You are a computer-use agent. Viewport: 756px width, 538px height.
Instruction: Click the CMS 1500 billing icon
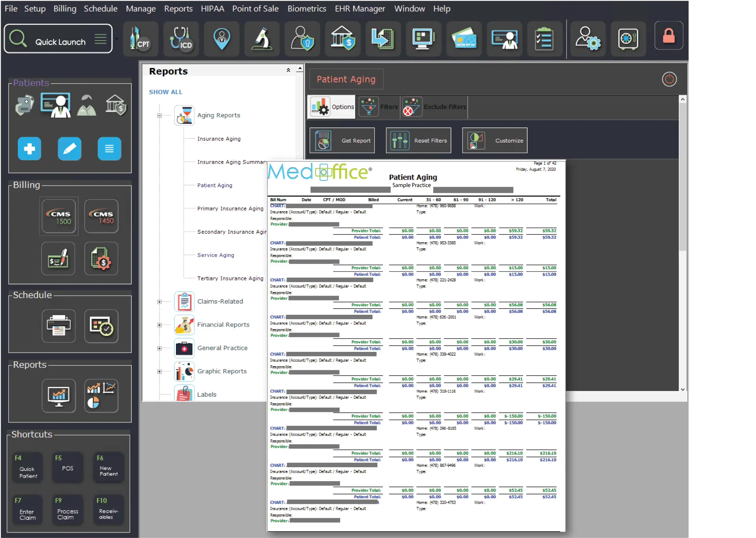[59, 216]
